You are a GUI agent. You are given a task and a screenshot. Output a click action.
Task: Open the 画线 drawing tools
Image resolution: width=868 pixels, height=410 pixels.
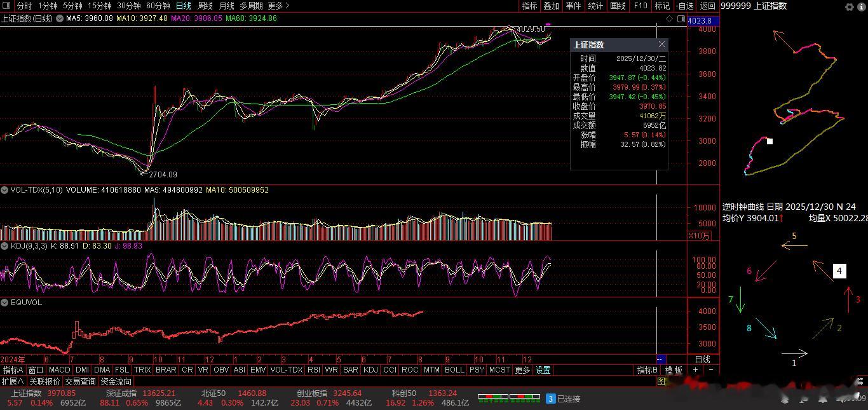(x=618, y=6)
